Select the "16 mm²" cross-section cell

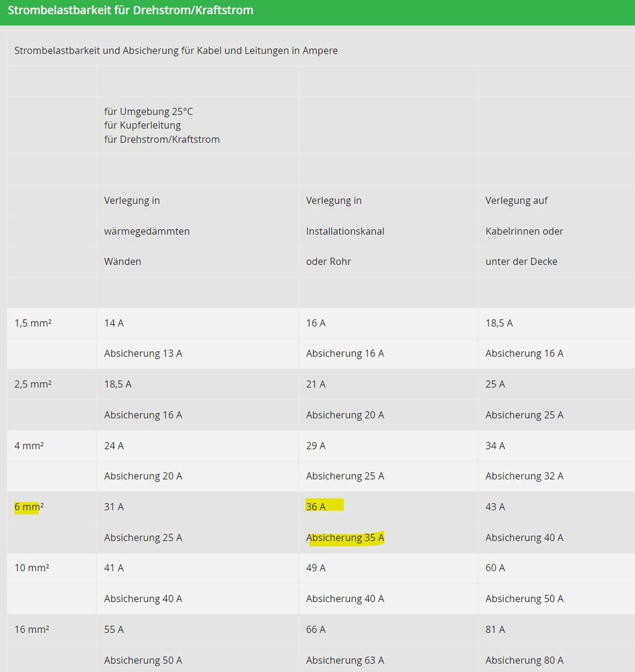coord(30,629)
